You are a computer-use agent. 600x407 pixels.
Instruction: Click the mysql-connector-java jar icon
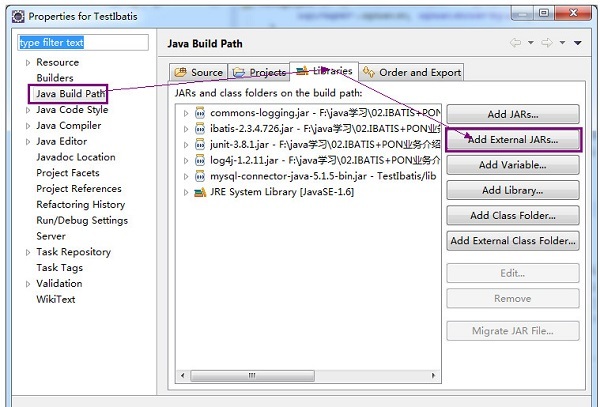(200, 176)
